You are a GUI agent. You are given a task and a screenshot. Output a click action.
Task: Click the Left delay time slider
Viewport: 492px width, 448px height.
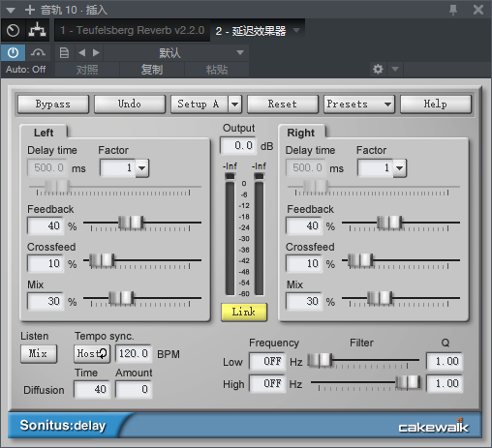[x=57, y=187]
